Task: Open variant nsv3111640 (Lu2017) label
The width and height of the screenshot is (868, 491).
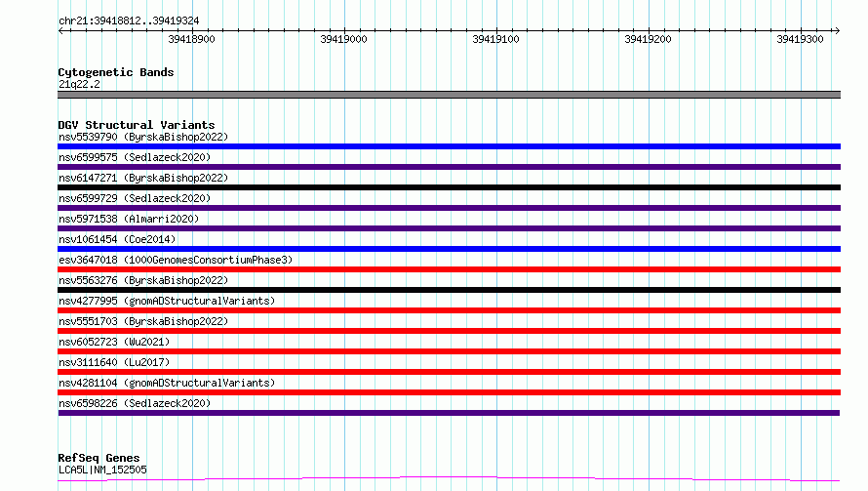Action: click(114, 362)
